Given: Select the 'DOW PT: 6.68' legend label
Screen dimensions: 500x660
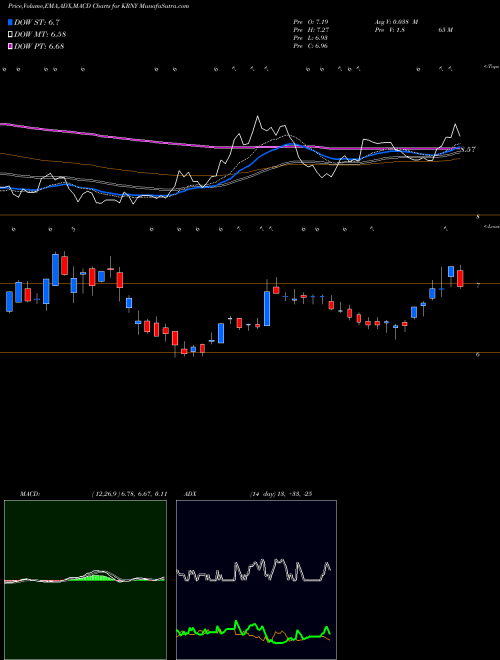Looking at the screenshot, I should 39,46.
